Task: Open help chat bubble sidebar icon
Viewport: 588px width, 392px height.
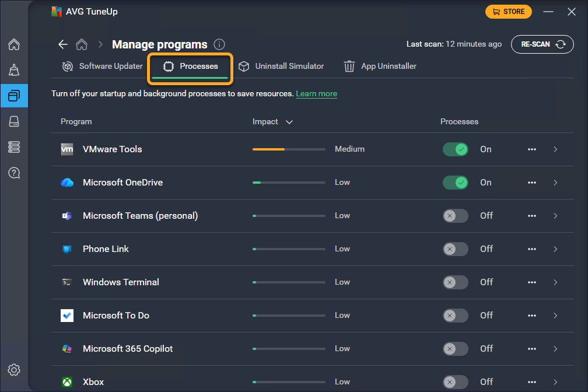Action: tap(14, 173)
